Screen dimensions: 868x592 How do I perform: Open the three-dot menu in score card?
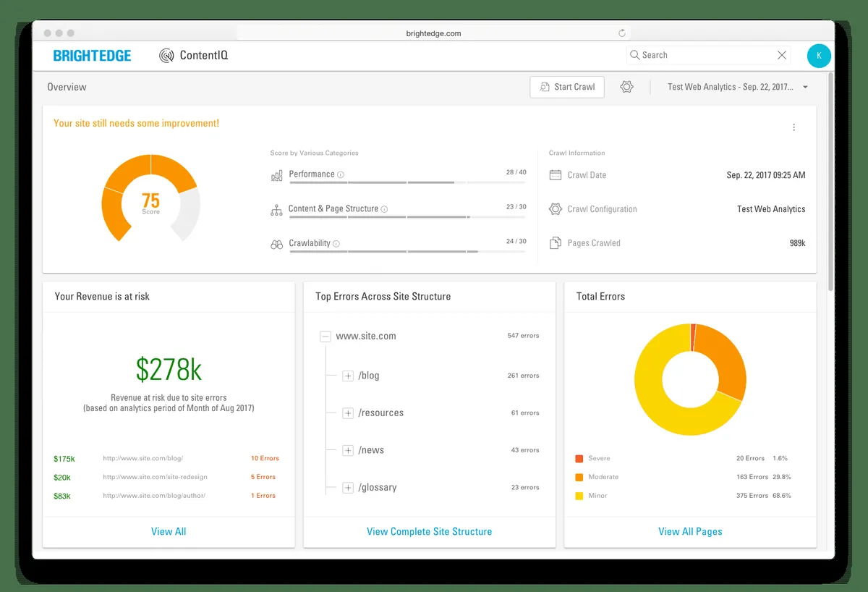[793, 127]
